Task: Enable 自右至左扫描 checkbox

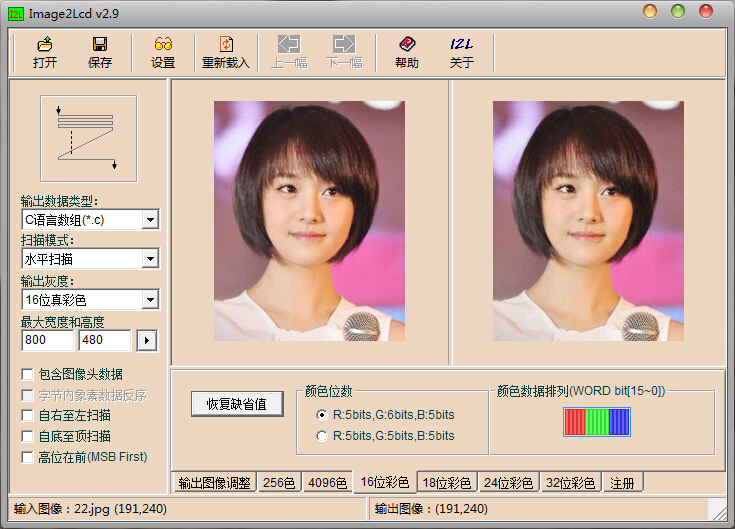Action: tap(27, 416)
